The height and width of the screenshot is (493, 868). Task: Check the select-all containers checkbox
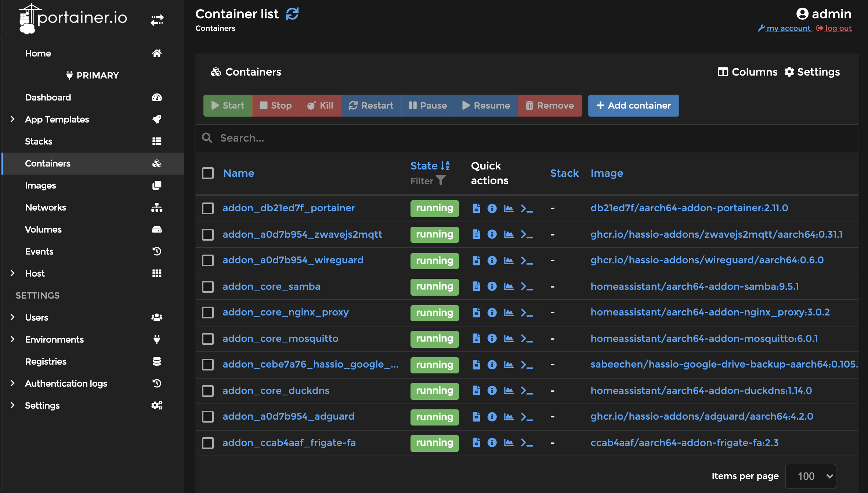tap(207, 173)
